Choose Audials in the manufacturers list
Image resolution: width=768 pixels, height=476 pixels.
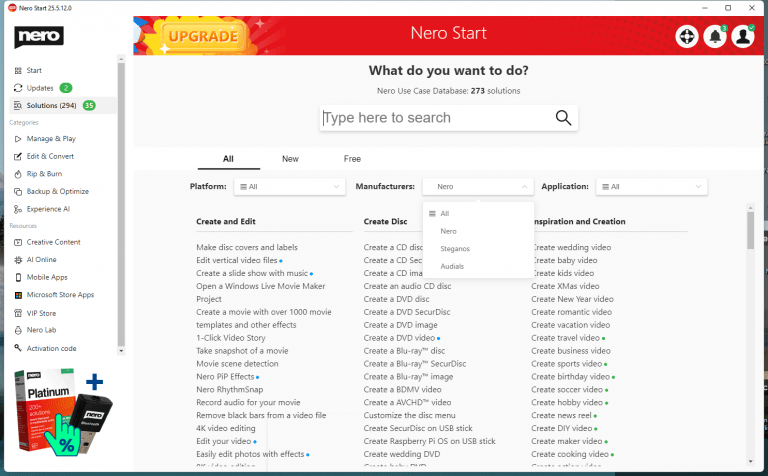pyautogui.click(x=454, y=266)
